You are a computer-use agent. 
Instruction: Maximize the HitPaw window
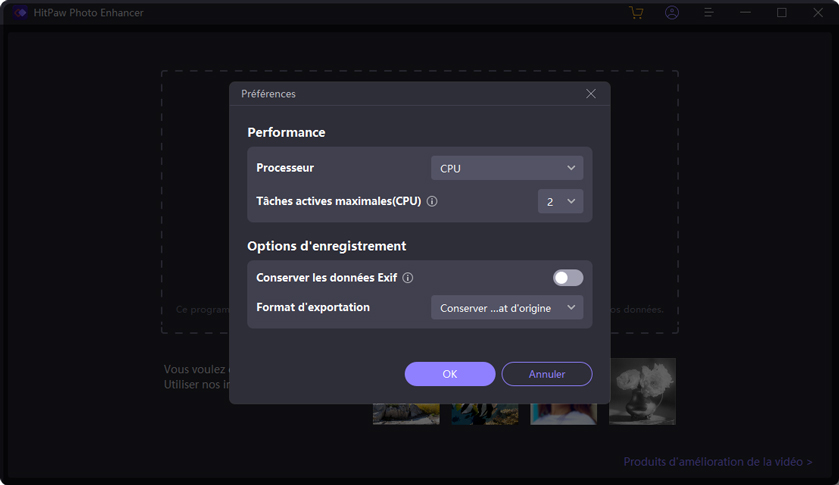tap(782, 13)
